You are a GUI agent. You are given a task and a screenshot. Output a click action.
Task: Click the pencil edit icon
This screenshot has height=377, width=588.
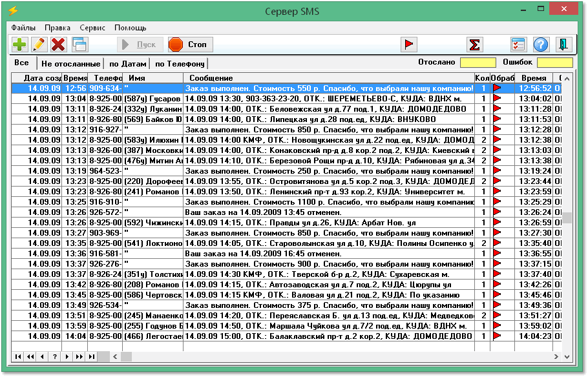pyautogui.click(x=39, y=45)
